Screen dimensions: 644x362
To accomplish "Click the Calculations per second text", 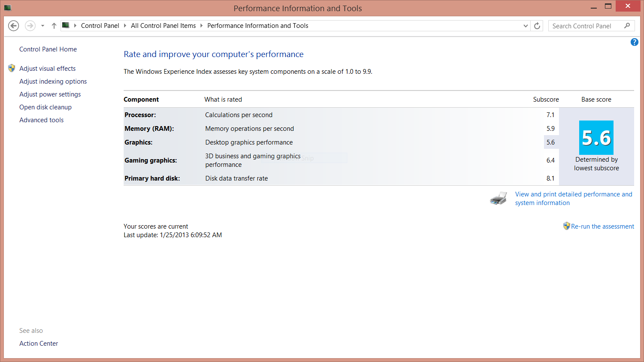I will coord(239,115).
